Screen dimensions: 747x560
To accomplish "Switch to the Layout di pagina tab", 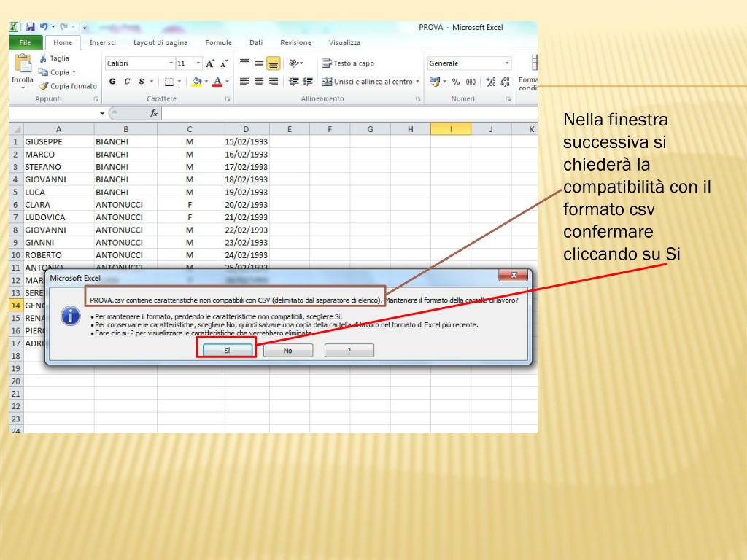I will click(x=160, y=42).
